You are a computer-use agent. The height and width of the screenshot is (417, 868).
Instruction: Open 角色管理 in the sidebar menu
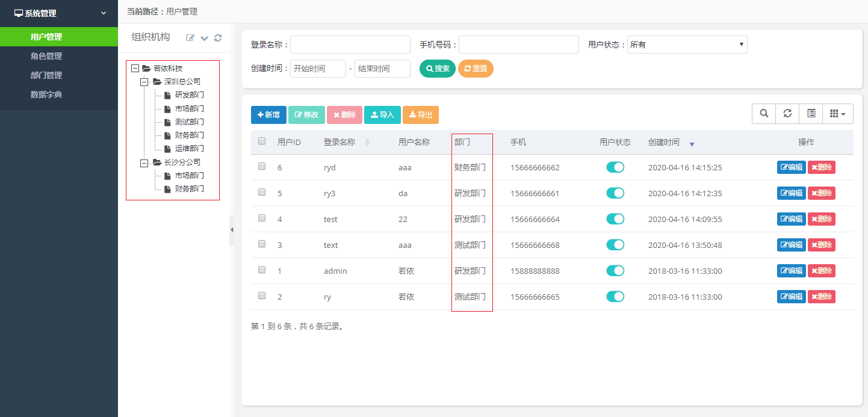(x=46, y=56)
